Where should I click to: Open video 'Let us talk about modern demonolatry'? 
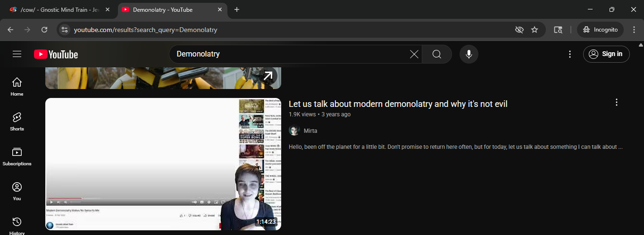click(398, 104)
